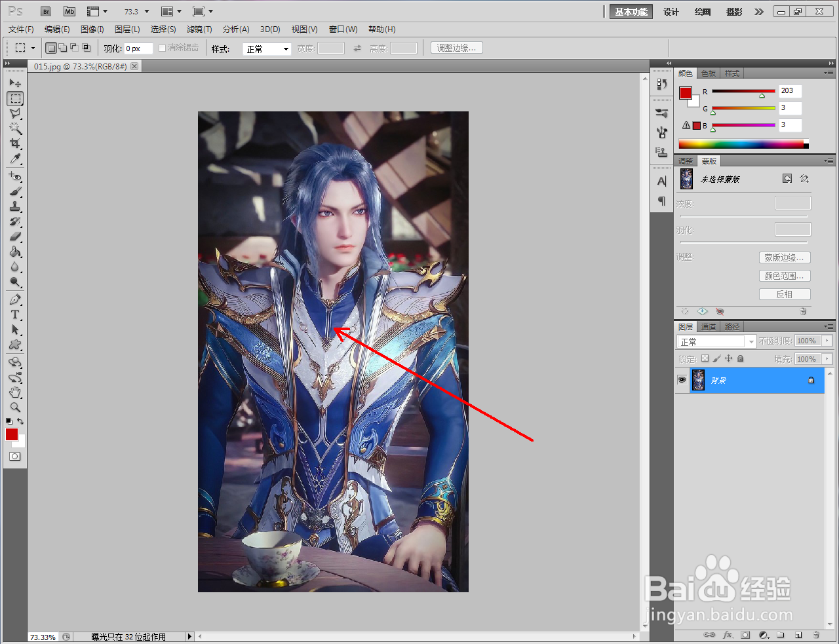839x644 pixels.
Task: Select the Crop tool
Action: [15, 143]
